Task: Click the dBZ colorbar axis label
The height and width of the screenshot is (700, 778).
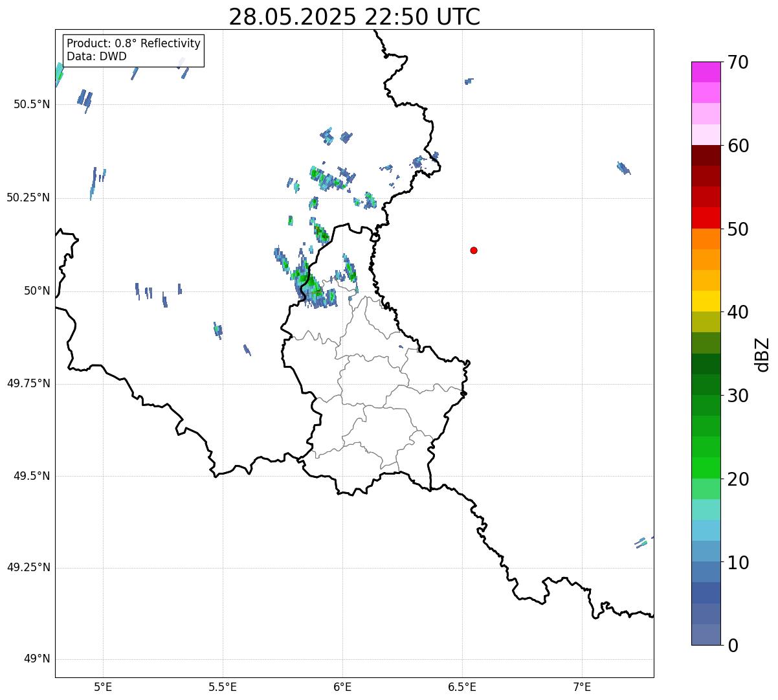Action: (x=762, y=354)
